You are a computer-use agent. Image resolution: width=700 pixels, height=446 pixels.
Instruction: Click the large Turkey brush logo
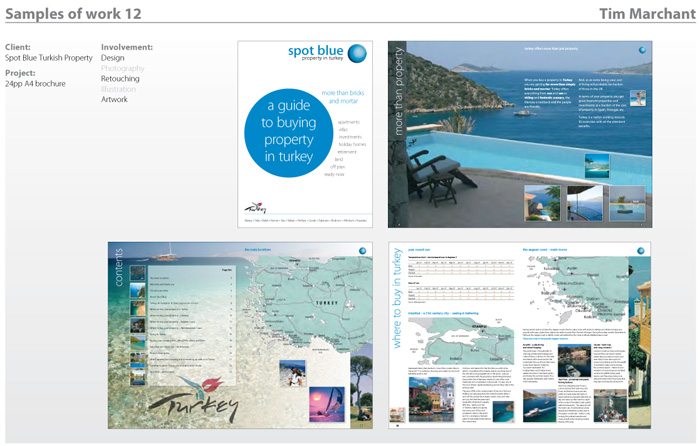coord(193,400)
